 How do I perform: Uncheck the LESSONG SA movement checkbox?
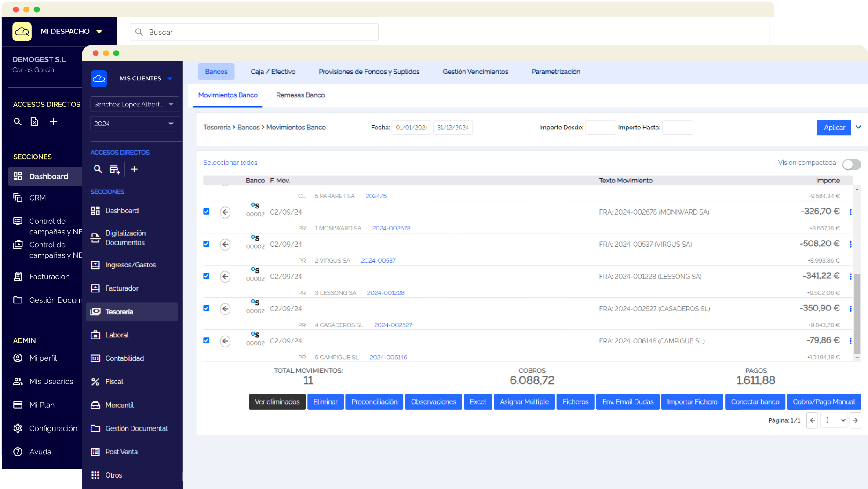click(x=206, y=276)
